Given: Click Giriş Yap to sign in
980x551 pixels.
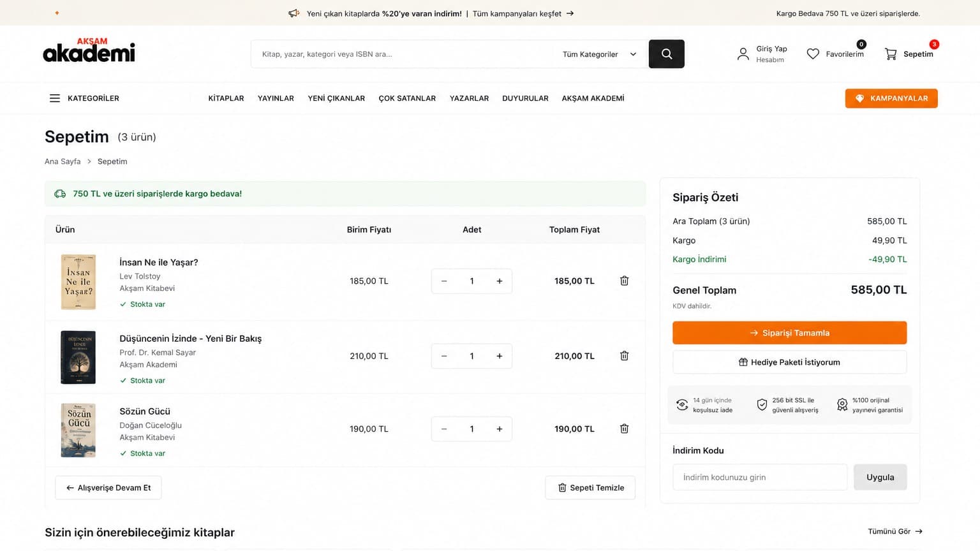Looking at the screenshot, I should (x=771, y=48).
